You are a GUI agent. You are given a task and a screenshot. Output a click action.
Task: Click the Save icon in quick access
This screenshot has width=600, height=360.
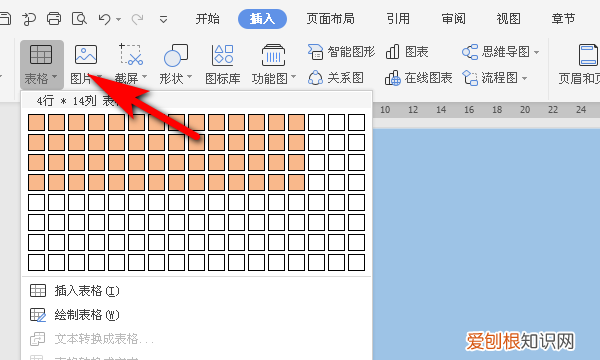point(5,18)
